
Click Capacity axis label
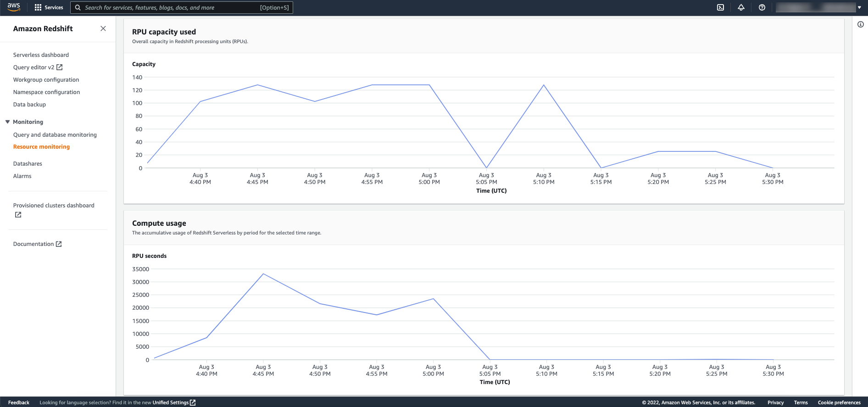pyautogui.click(x=144, y=64)
